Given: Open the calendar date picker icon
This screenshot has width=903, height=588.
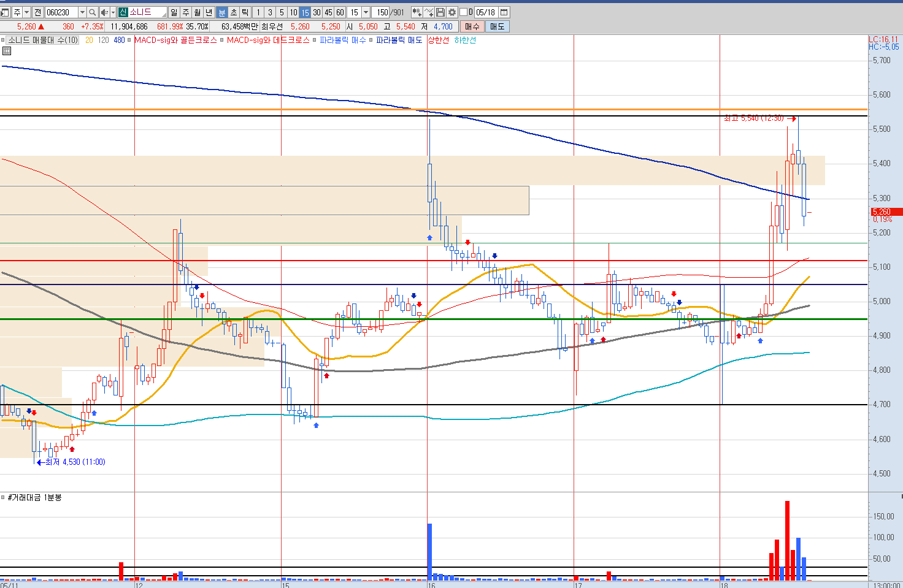Looking at the screenshot, I should pos(504,12).
